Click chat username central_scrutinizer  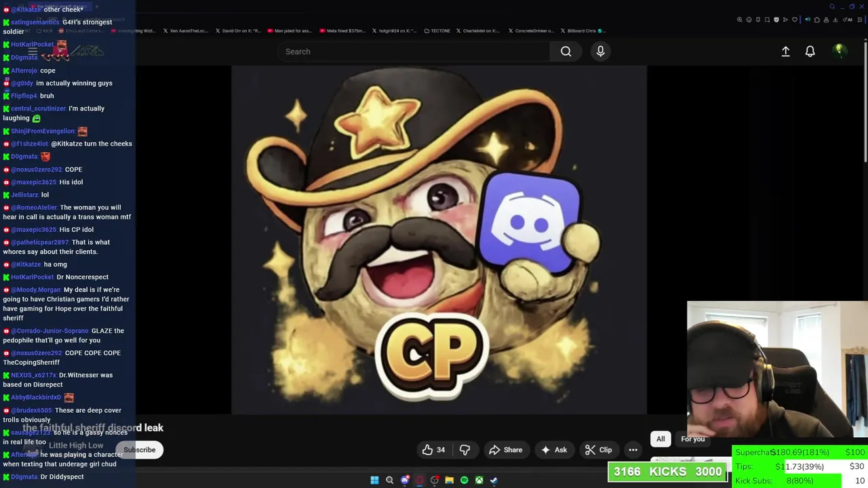(x=39, y=108)
